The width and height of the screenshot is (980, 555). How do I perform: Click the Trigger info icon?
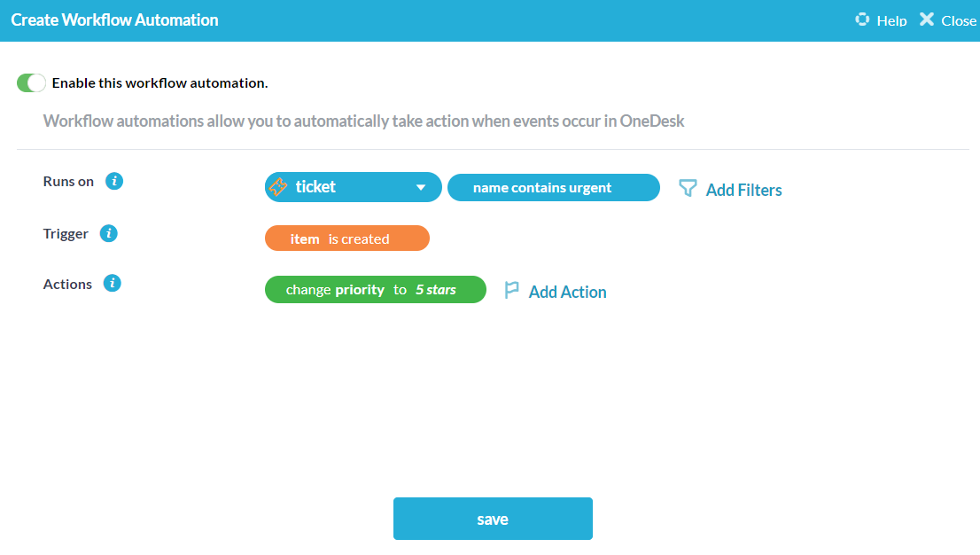coord(109,233)
